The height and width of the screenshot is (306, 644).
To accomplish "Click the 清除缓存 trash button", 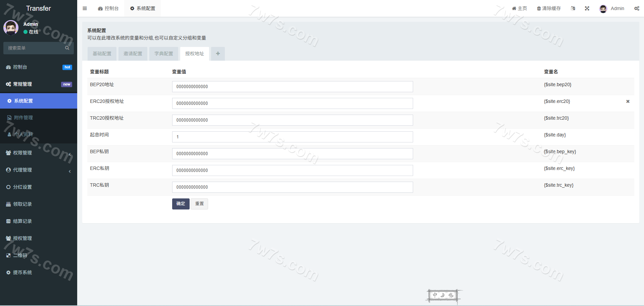I will click(549, 8).
